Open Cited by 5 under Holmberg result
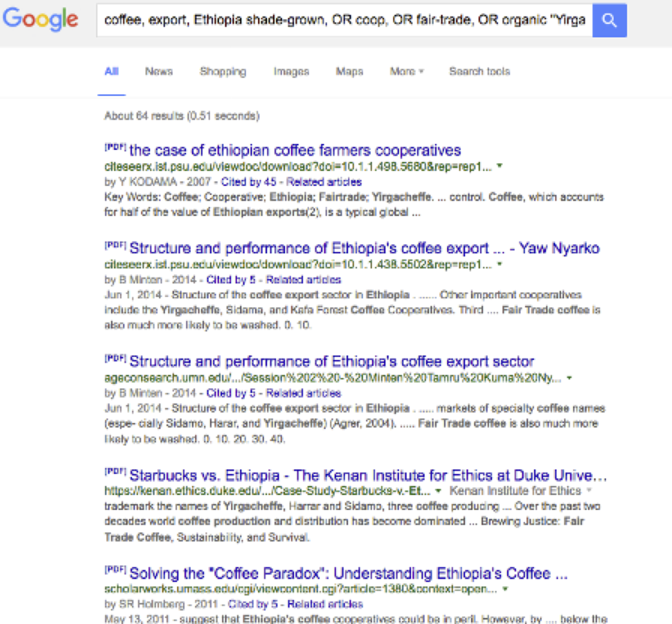672x624 pixels. click(253, 604)
